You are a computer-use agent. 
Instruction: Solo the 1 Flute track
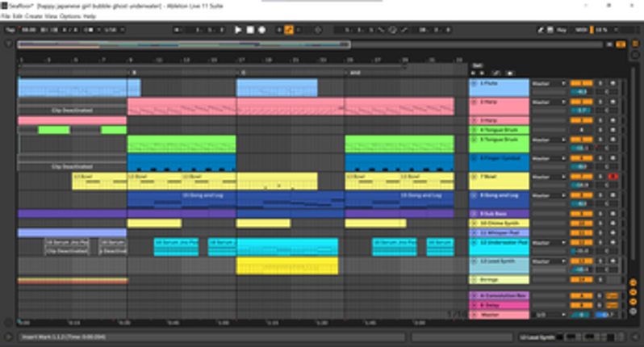(x=600, y=82)
